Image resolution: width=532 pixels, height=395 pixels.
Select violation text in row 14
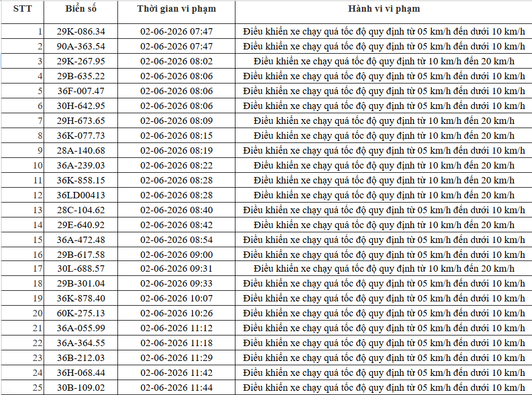coord(384,225)
